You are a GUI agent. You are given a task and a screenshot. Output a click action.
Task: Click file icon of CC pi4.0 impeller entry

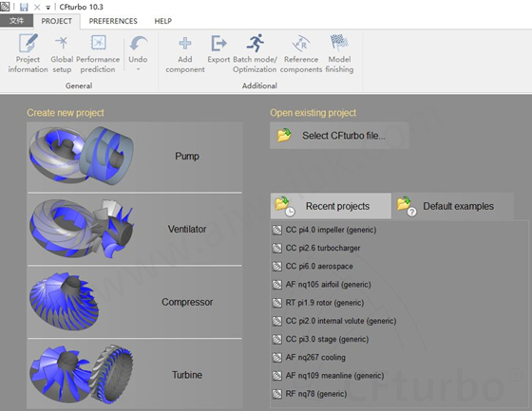coord(277,231)
